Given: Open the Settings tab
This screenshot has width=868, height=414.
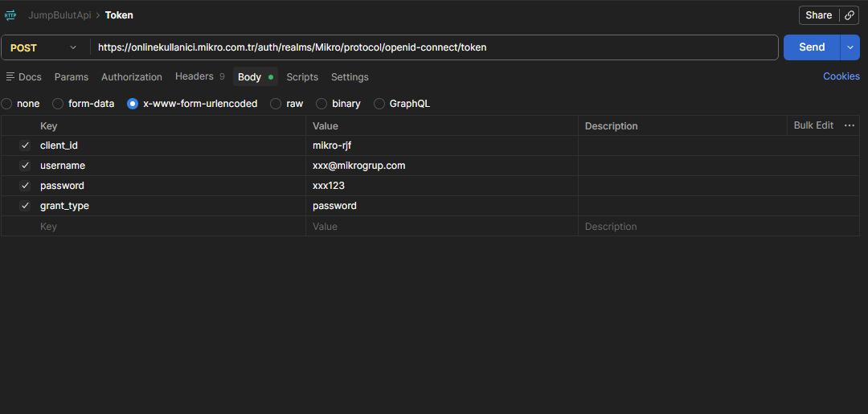Looking at the screenshot, I should [x=350, y=77].
